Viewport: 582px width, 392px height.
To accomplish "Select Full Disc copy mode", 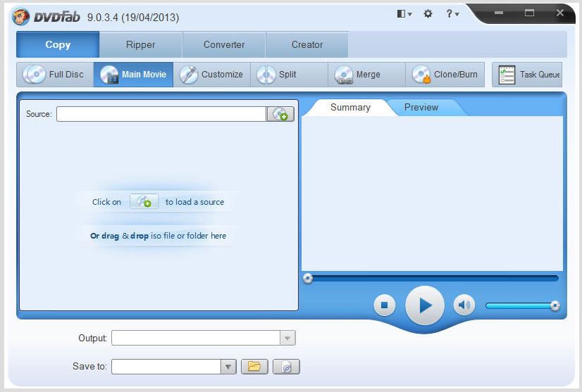I will click(54, 75).
